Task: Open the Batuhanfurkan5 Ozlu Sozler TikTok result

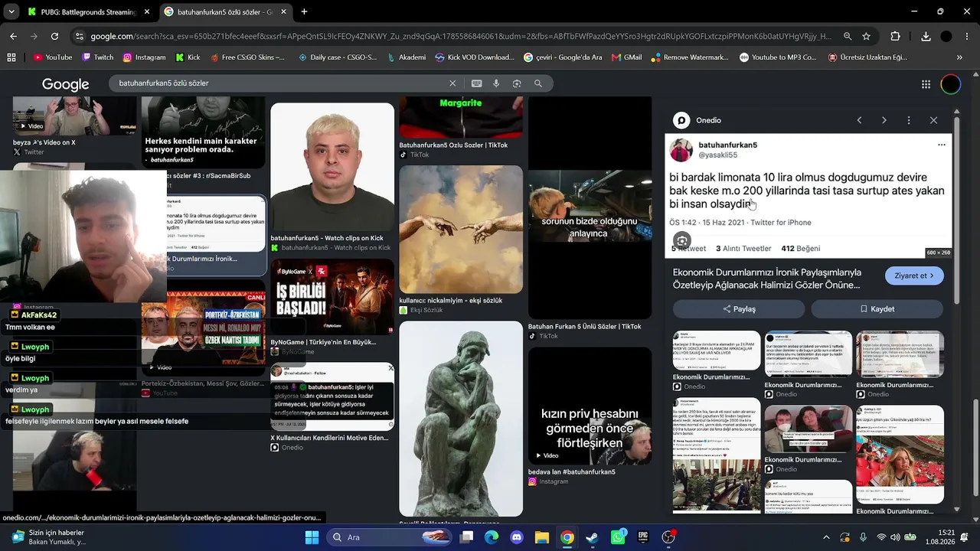Action: coord(453,145)
